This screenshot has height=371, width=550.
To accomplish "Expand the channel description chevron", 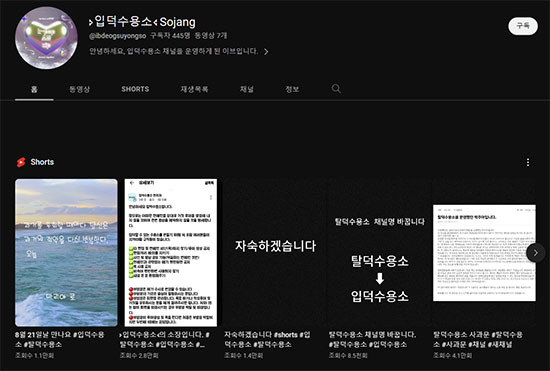I will click(266, 52).
